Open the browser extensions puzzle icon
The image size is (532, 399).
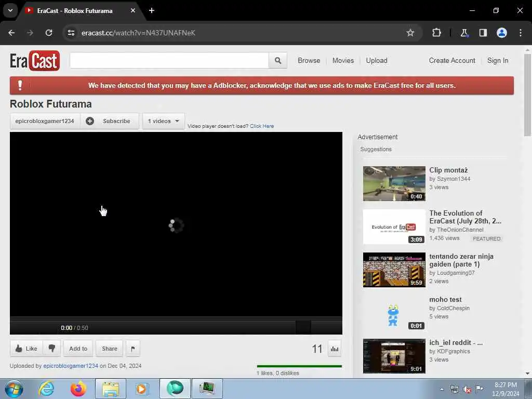point(436,33)
